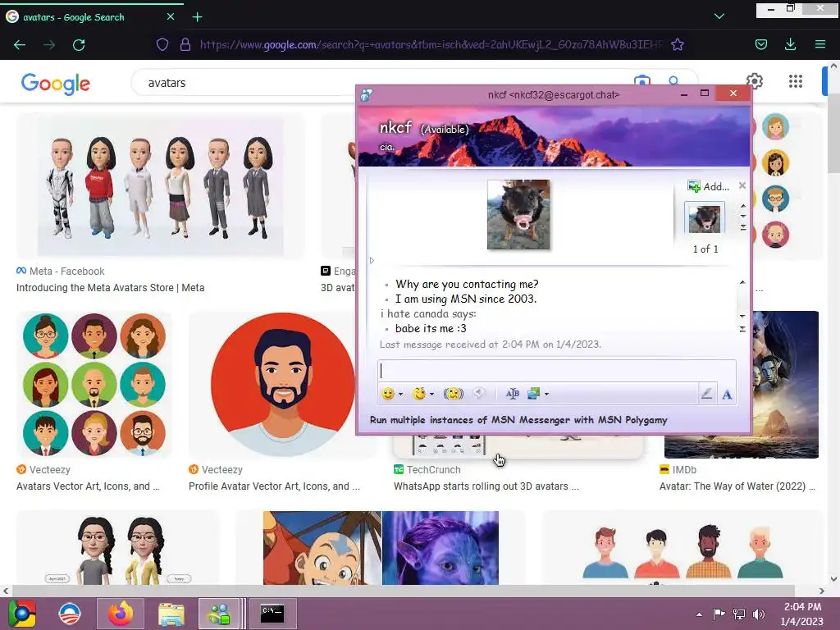Open 'Introducing the Meta Avatars Store' link
840x630 pixels.
tap(111, 288)
